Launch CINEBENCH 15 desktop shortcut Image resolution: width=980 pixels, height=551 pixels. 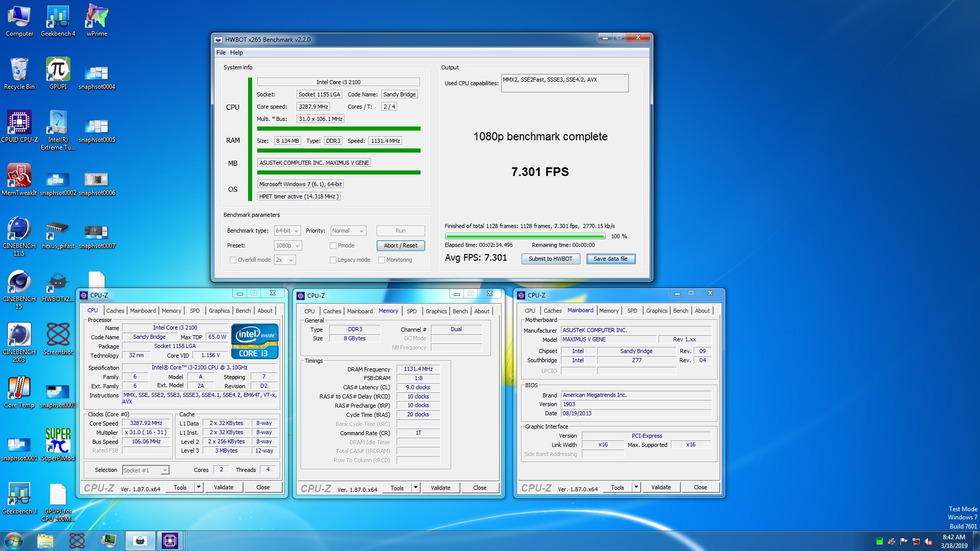tap(19, 290)
